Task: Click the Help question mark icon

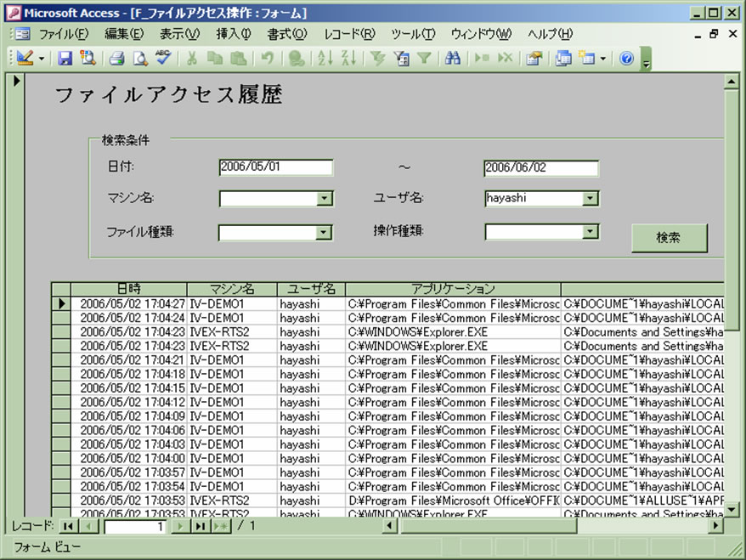Action: pos(627,59)
